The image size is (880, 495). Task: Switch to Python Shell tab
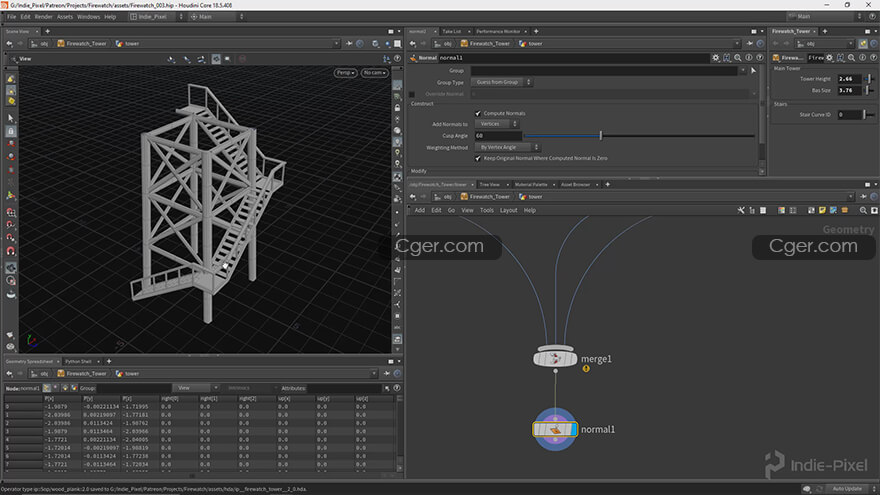tap(78, 361)
